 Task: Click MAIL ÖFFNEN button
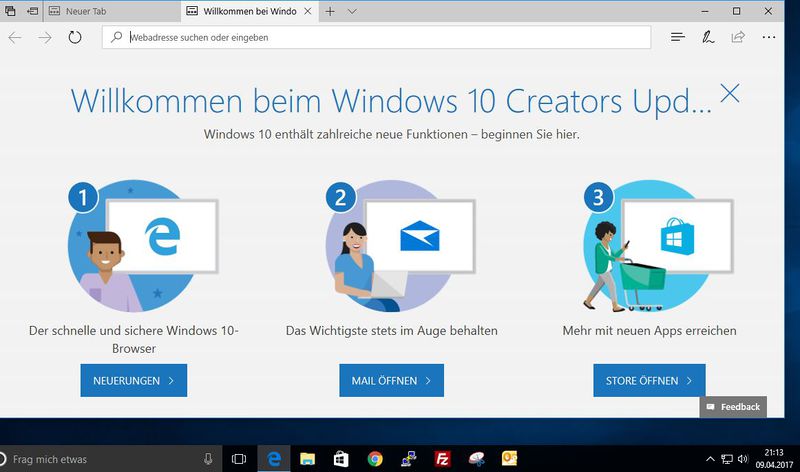click(x=391, y=380)
